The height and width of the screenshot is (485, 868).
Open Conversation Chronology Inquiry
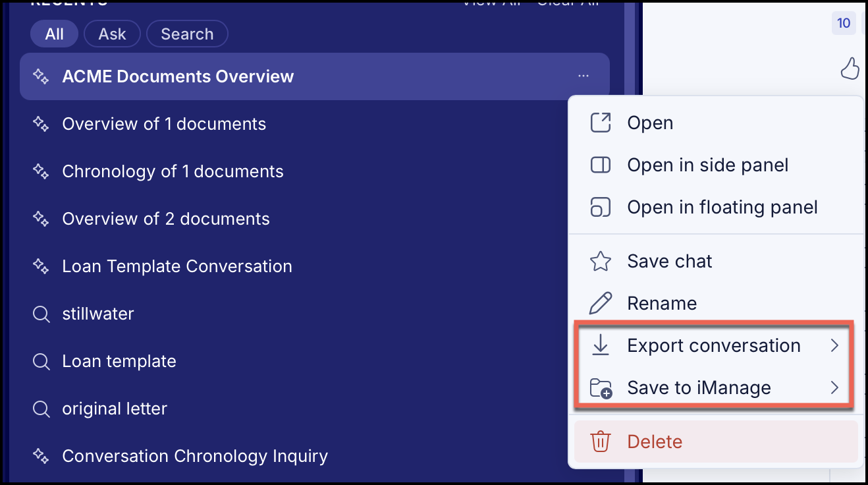[195, 457]
